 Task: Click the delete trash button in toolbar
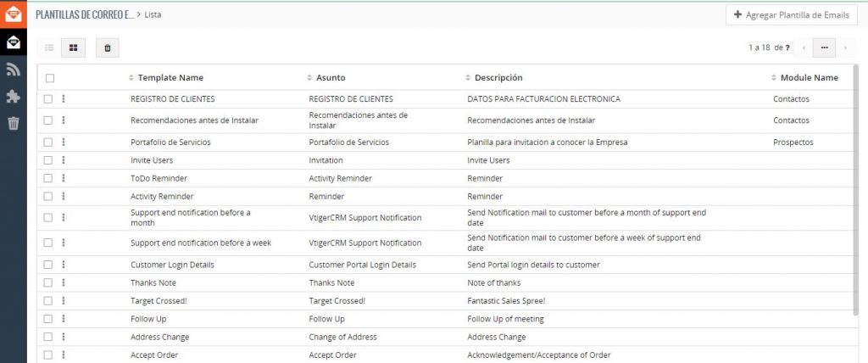pyautogui.click(x=107, y=48)
